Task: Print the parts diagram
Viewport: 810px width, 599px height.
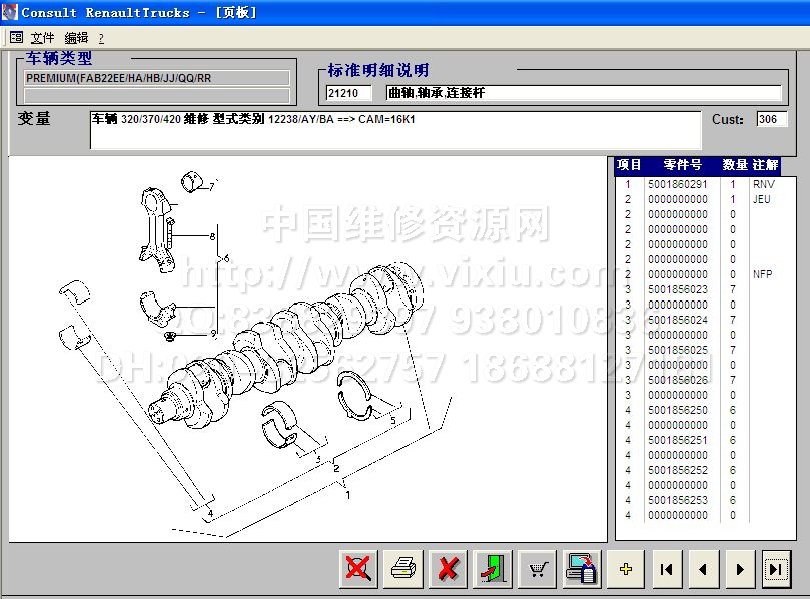Action: point(403,569)
